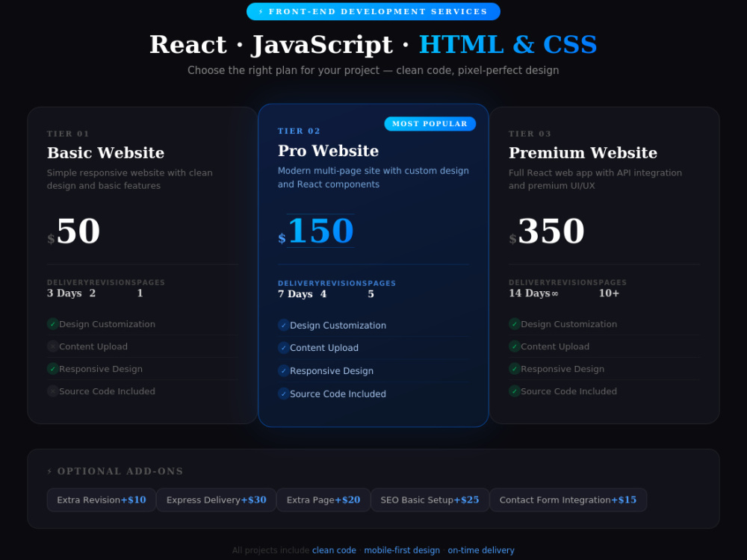This screenshot has height=560, width=747.
Task: Select the Extra Revision +$10 add-on
Action: click(102, 500)
